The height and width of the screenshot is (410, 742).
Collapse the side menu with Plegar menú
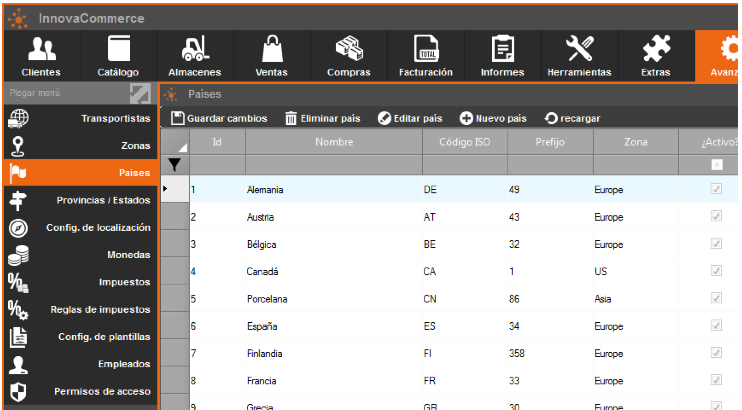pyautogui.click(x=140, y=93)
